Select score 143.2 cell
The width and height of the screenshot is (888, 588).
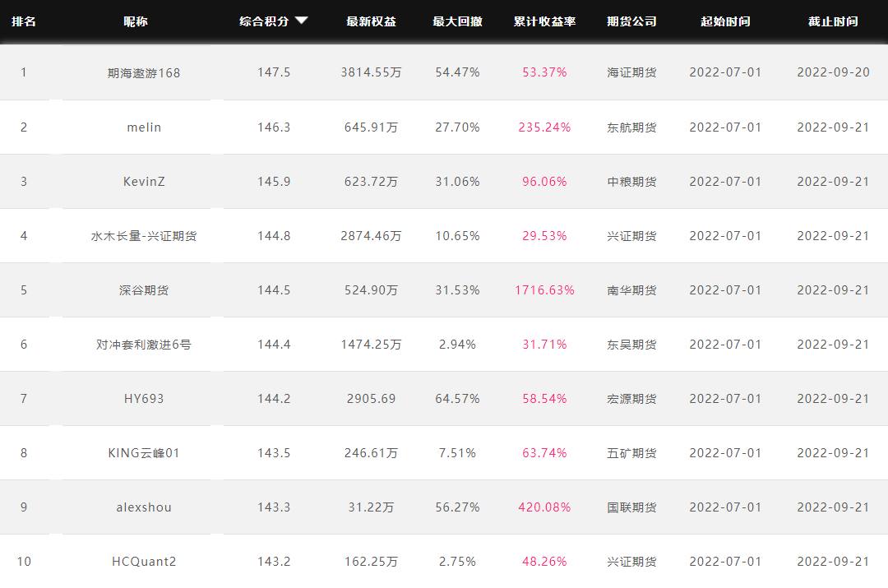pyautogui.click(x=274, y=562)
